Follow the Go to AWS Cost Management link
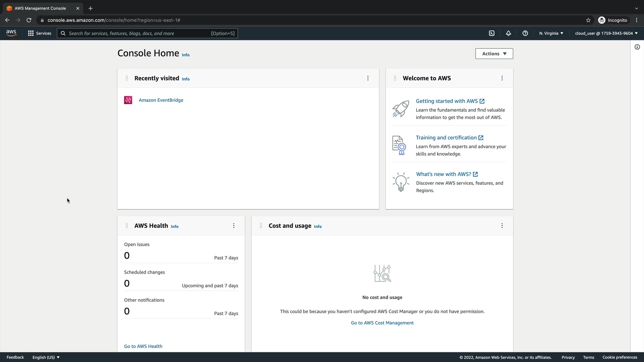 click(382, 323)
